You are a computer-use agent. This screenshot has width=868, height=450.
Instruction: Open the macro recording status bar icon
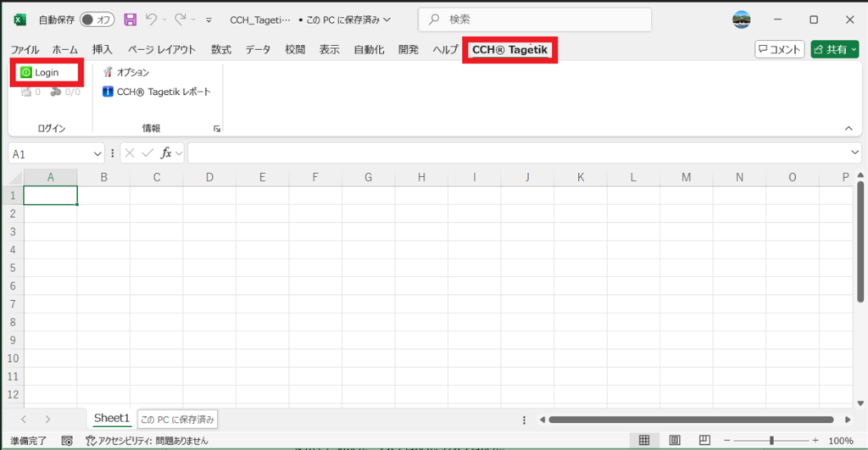(x=67, y=441)
